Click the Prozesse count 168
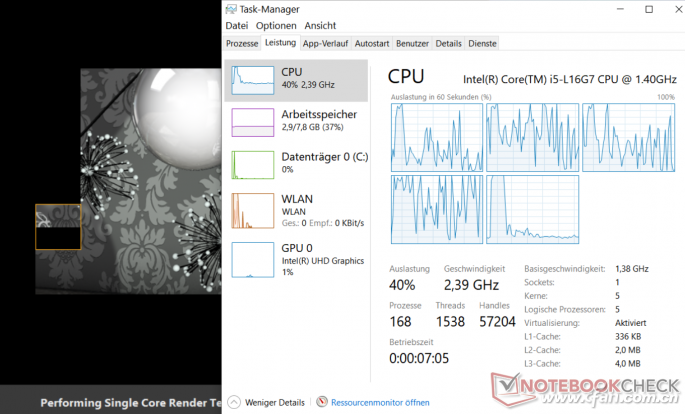Viewport: 685px width, 414px height. (x=400, y=322)
